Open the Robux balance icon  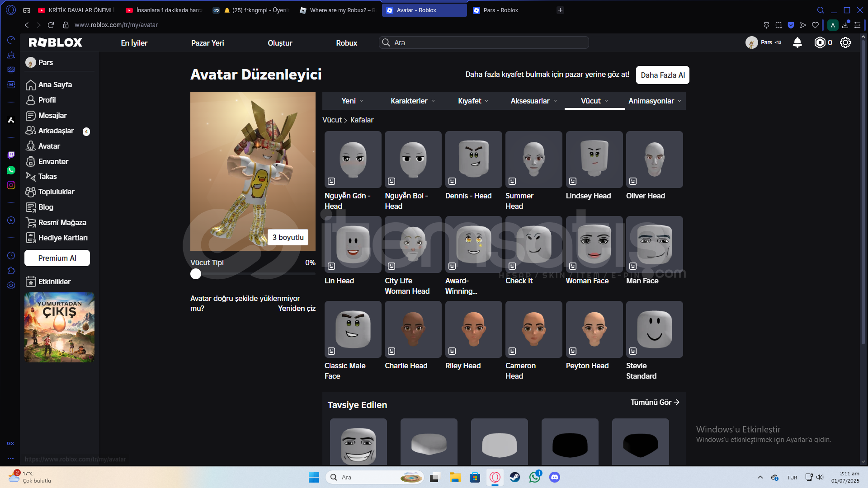(x=820, y=42)
